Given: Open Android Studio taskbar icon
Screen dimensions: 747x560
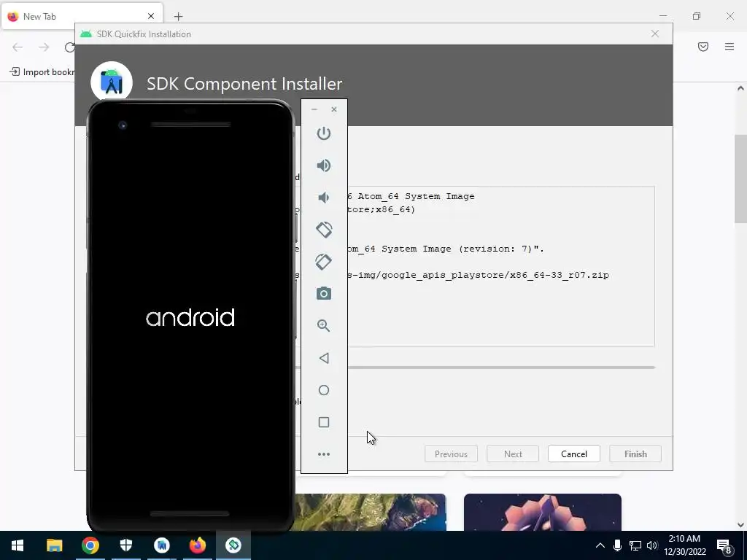Looking at the screenshot, I should click(161, 545).
